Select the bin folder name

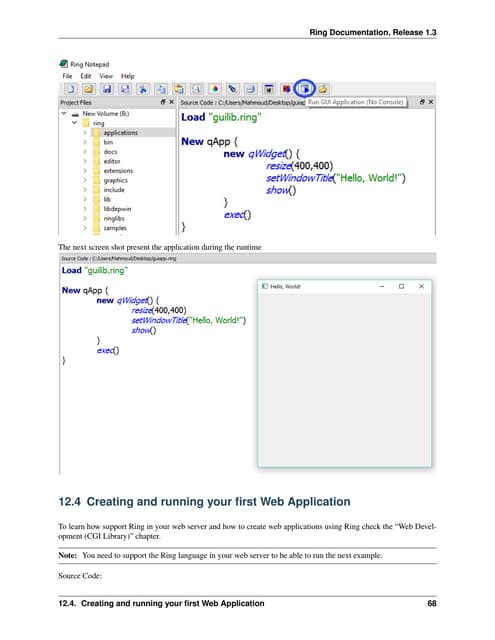point(108,142)
